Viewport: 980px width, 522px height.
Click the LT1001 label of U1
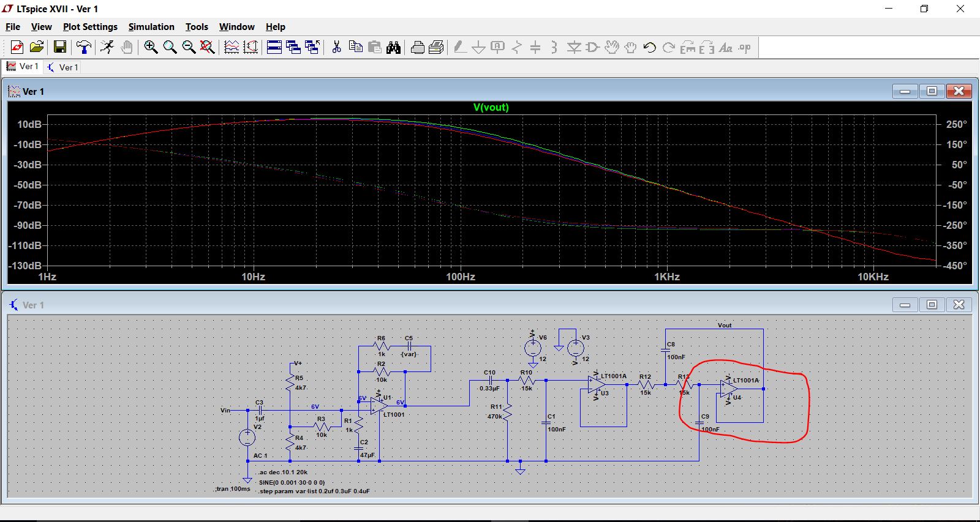394,414
